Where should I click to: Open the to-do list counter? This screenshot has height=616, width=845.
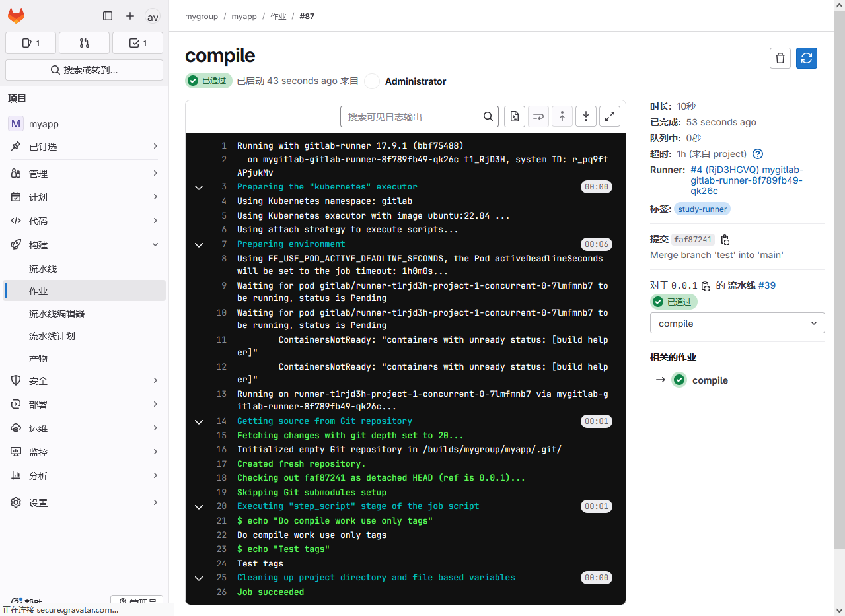pos(137,43)
